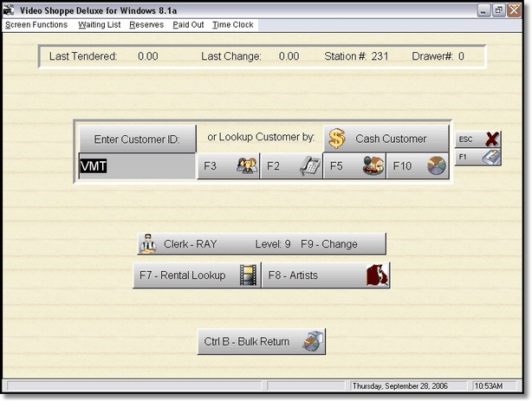Click the artist portrait icon on F8

(x=377, y=275)
